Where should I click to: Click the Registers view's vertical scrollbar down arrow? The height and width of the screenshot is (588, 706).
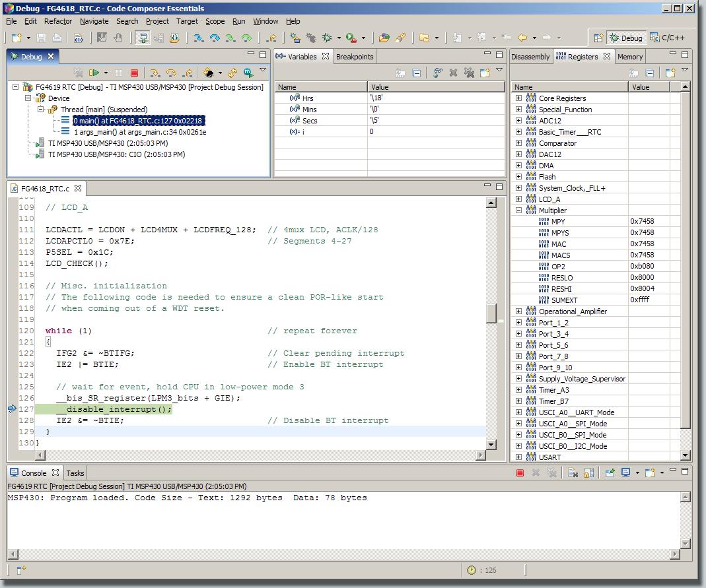[x=685, y=455]
